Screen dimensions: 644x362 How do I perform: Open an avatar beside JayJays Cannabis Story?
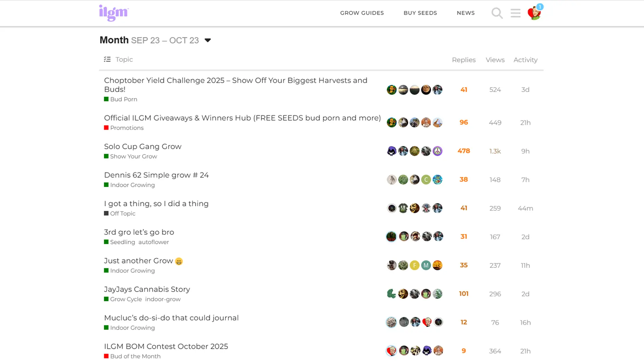click(x=391, y=294)
